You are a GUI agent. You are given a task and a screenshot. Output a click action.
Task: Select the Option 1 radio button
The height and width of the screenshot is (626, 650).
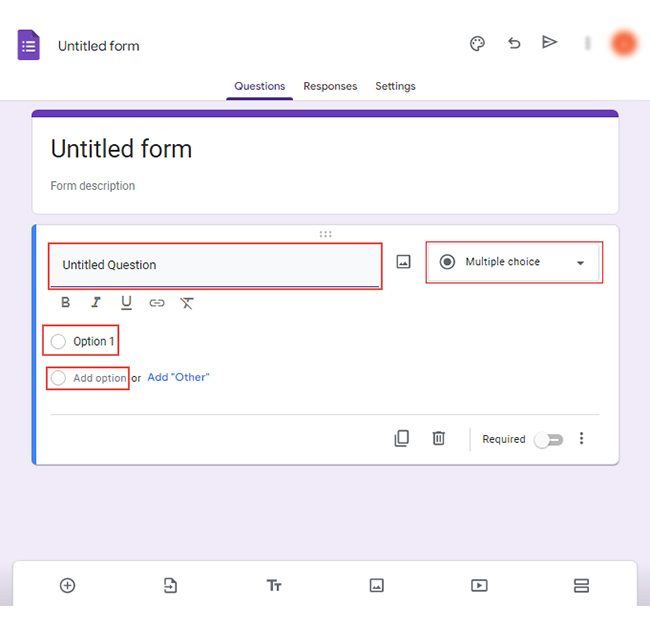point(58,342)
